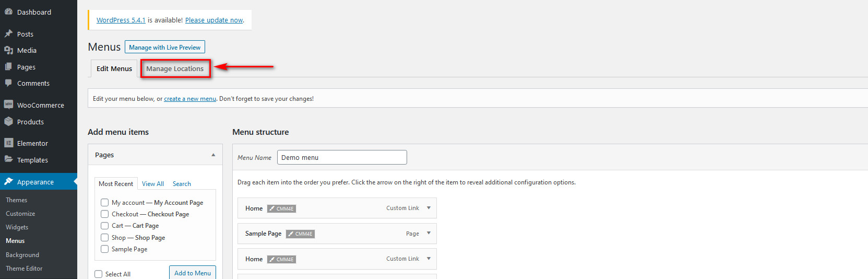This screenshot has width=868, height=279.
Task: Click the Comments bubble icon
Action: tap(8, 83)
